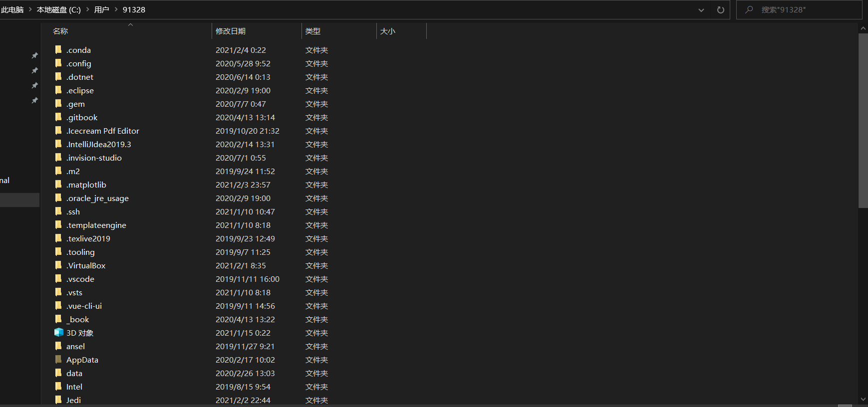This screenshot has width=868, height=407.
Task: Click the .texlive2019 folder icon
Action: 58,238
